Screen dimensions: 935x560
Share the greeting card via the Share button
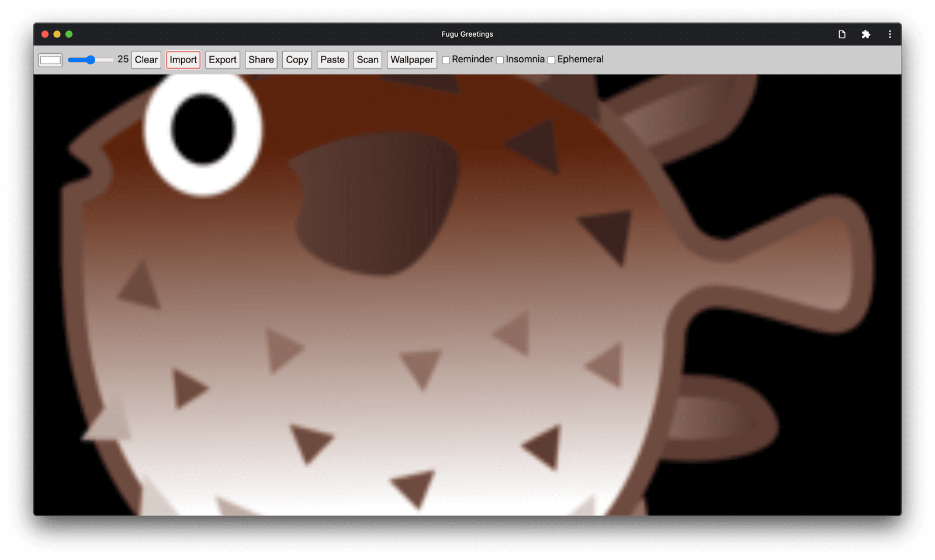(261, 60)
